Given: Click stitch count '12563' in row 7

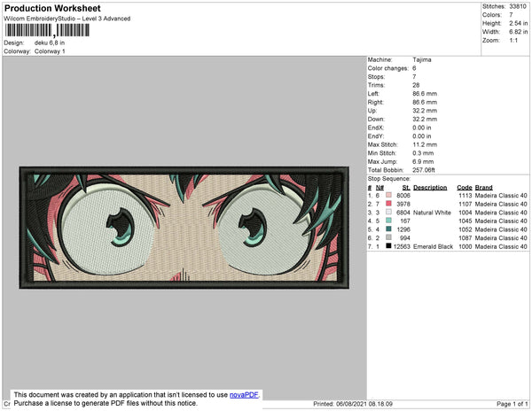Looking at the screenshot, I should pos(402,246).
